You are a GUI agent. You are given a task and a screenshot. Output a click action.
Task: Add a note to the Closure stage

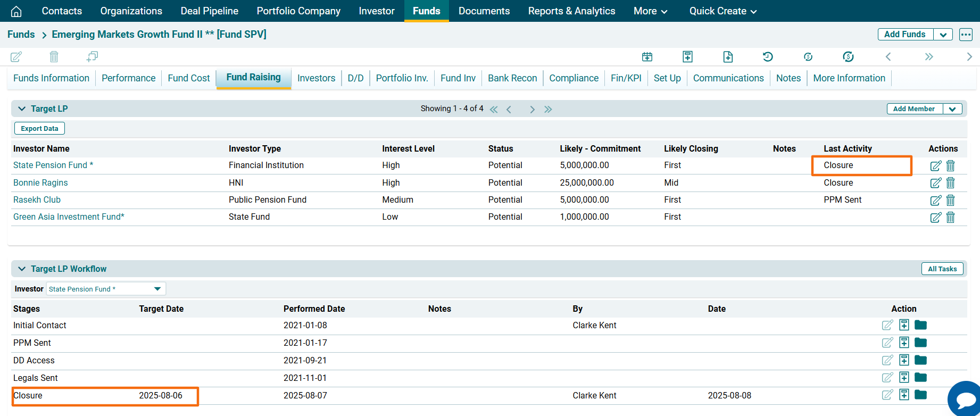coord(904,395)
